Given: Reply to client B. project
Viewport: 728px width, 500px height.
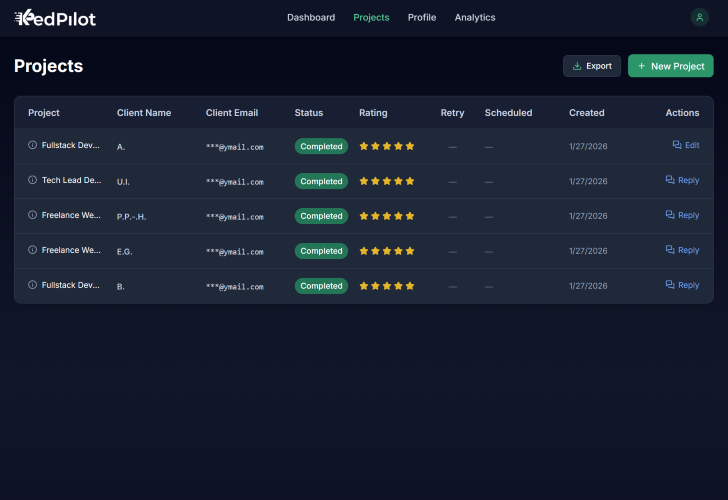Looking at the screenshot, I should coord(682,285).
